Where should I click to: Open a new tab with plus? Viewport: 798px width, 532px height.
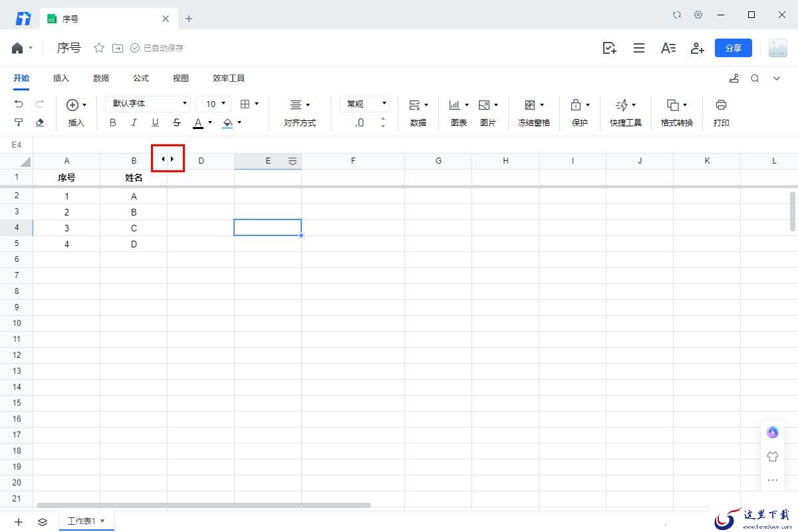tap(189, 19)
